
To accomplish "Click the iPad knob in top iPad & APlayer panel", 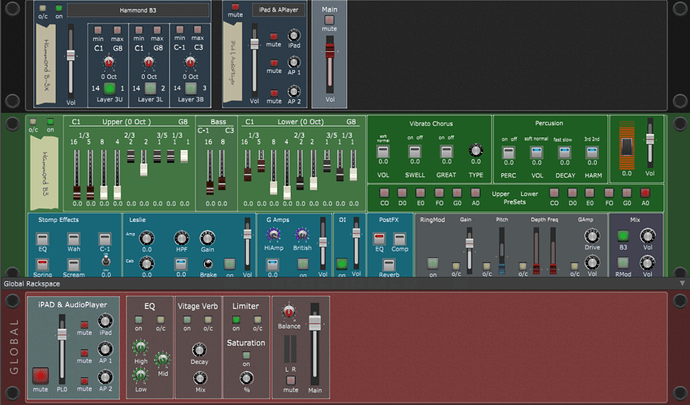I will (294, 36).
